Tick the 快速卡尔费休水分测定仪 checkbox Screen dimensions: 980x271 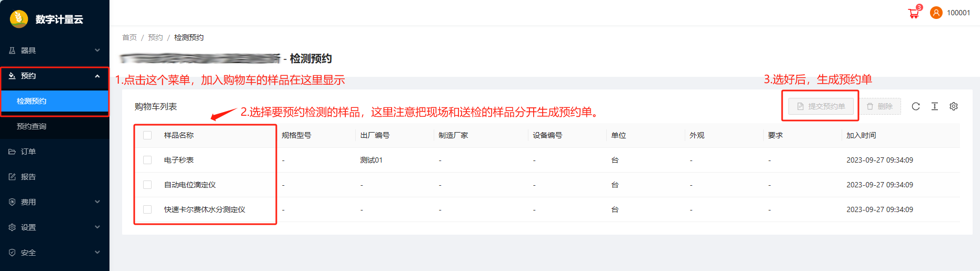(147, 209)
